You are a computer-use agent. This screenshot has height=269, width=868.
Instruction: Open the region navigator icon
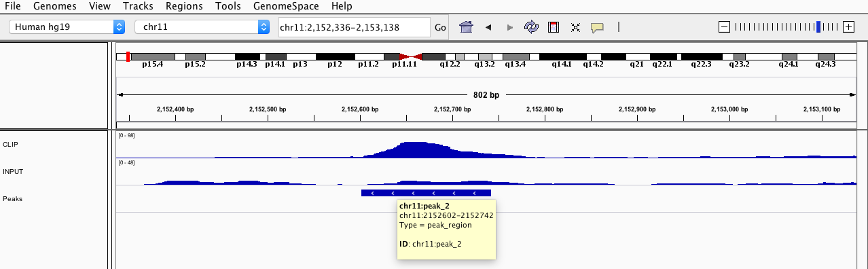pyautogui.click(x=554, y=27)
